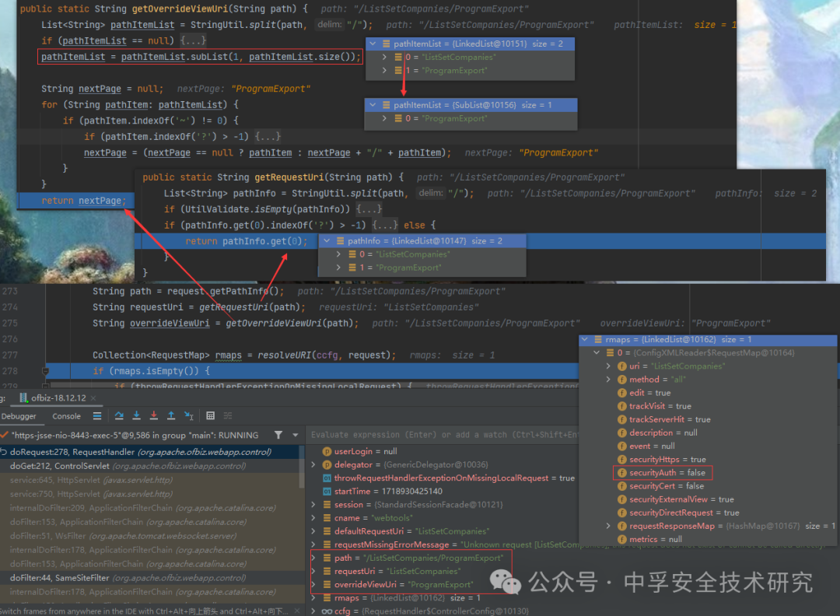The width and height of the screenshot is (840, 616).
Task: Expand the cname variable node
Action: point(313,518)
